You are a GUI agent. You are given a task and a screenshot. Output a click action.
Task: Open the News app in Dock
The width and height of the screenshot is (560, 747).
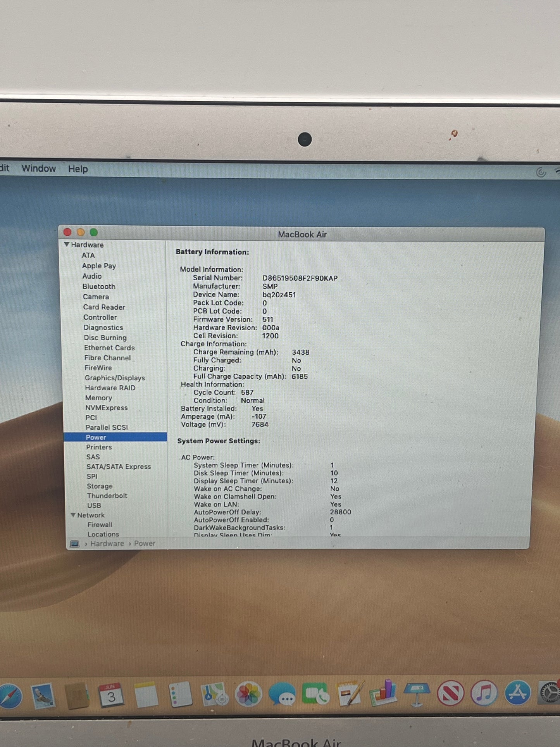(x=450, y=693)
